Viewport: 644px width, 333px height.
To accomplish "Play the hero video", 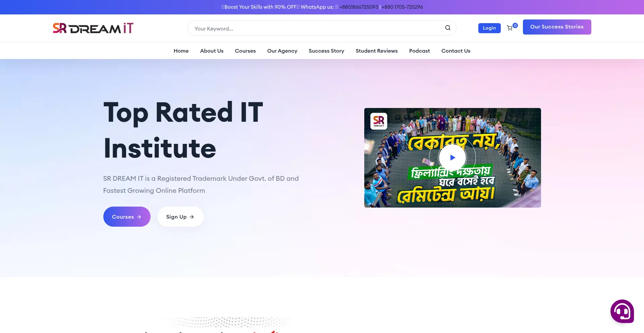I will pos(452,158).
